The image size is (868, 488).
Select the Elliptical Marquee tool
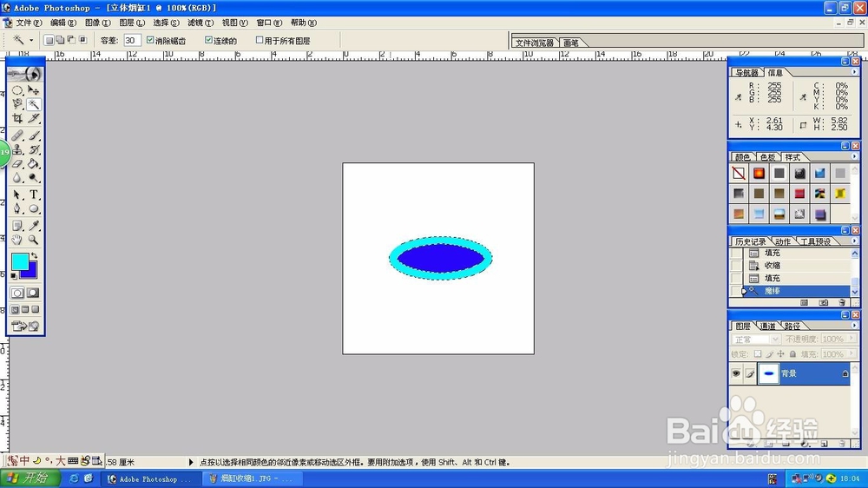tap(17, 89)
